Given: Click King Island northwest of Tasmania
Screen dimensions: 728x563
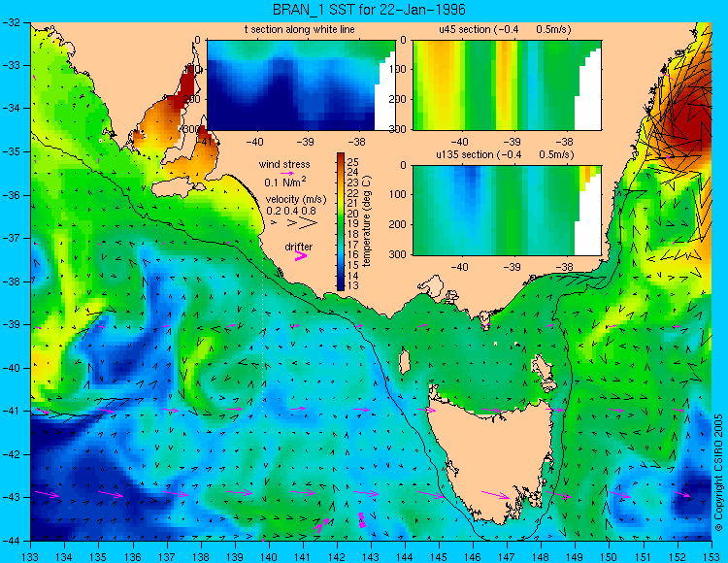Looking at the screenshot, I should click(405, 362).
